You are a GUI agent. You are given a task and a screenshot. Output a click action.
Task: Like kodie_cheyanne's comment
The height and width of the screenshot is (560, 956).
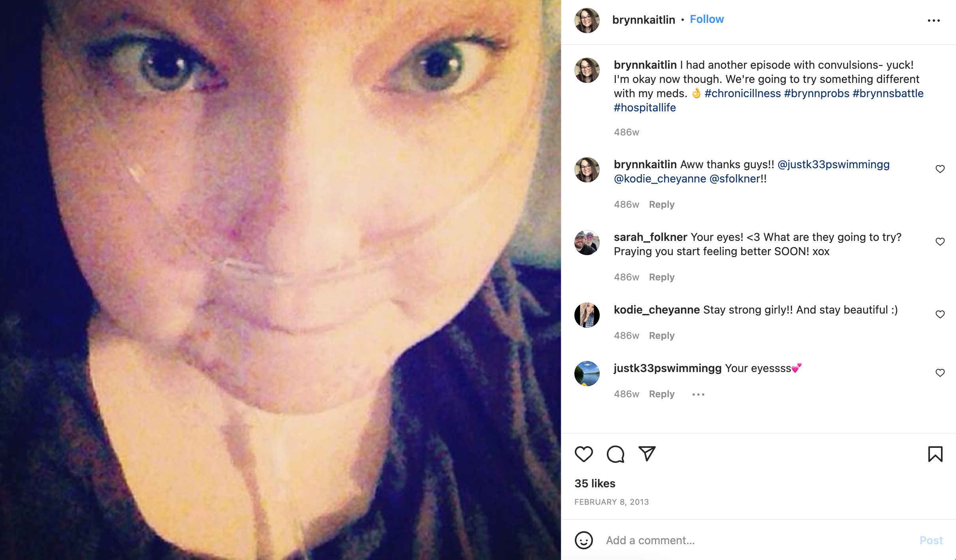coord(940,314)
